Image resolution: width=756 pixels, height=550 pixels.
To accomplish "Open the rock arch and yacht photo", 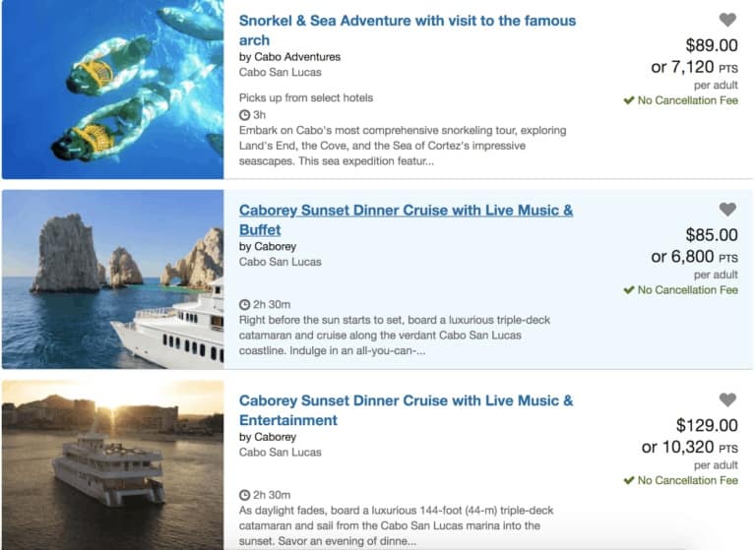I will pos(113,279).
